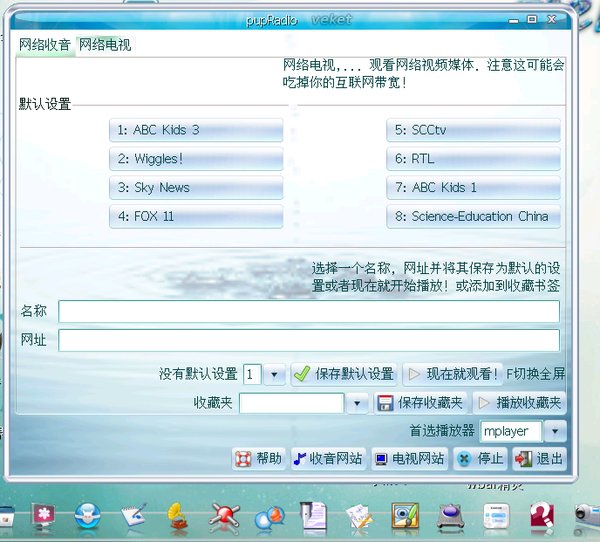This screenshot has height=542, width=600.
Task: Close the pupRadio window
Action: click(x=551, y=19)
